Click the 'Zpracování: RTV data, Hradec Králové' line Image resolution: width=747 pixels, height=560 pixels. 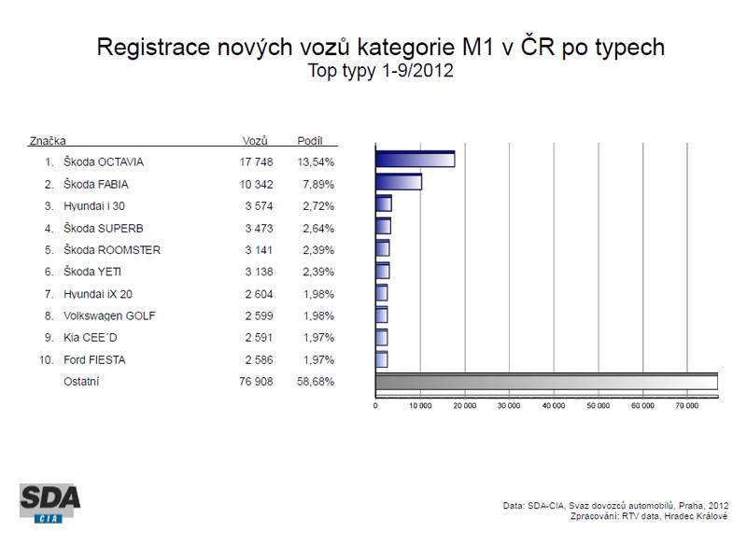tap(649, 516)
